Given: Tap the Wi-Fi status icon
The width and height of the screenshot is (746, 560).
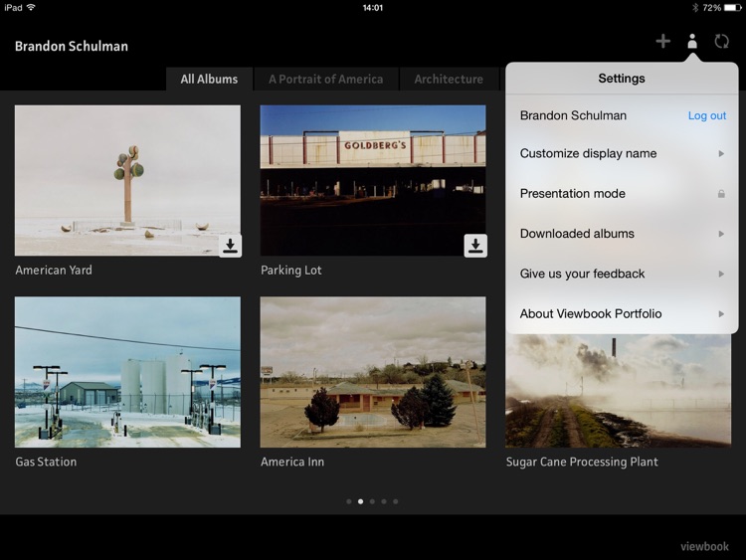Looking at the screenshot, I should [x=31, y=7].
